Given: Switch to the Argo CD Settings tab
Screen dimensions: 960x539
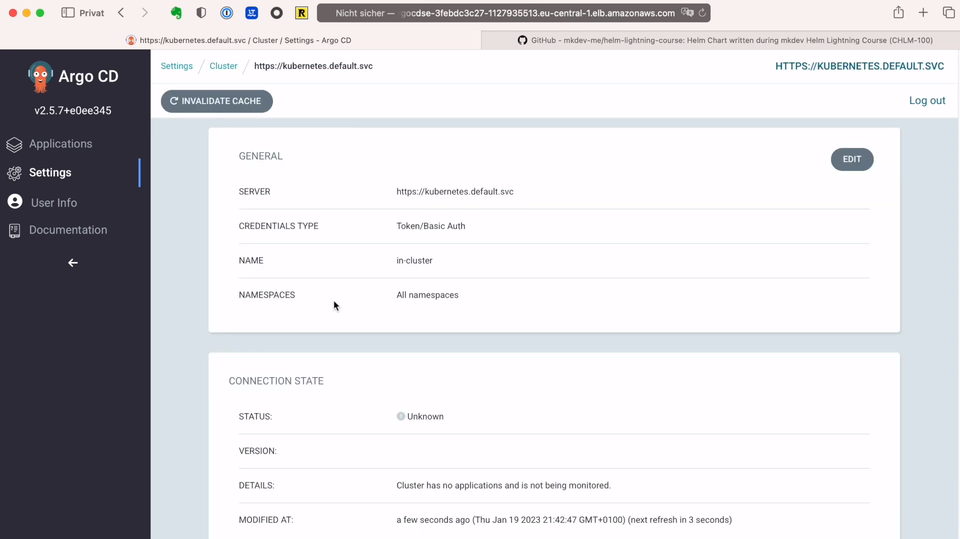Looking at the screenshot, I should 240,40.
